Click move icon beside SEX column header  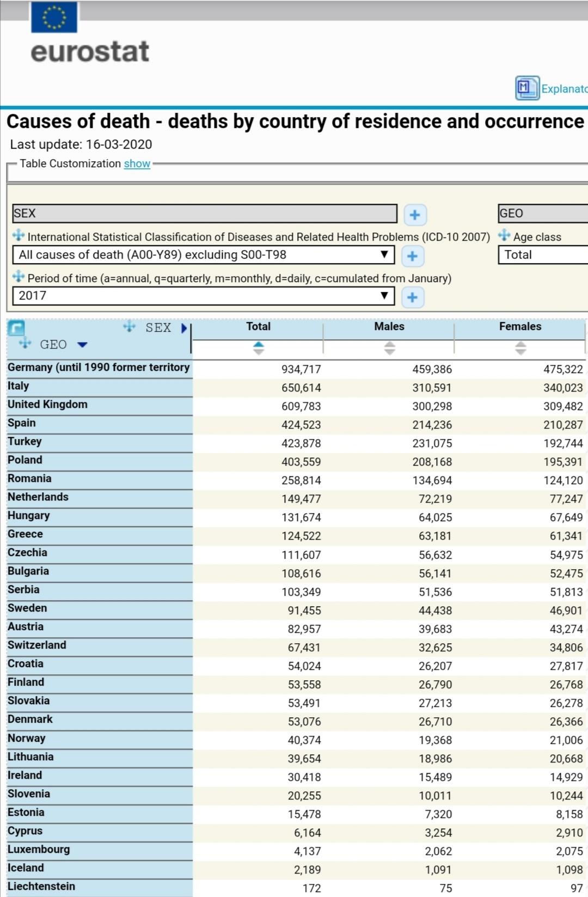coord(129,327)
